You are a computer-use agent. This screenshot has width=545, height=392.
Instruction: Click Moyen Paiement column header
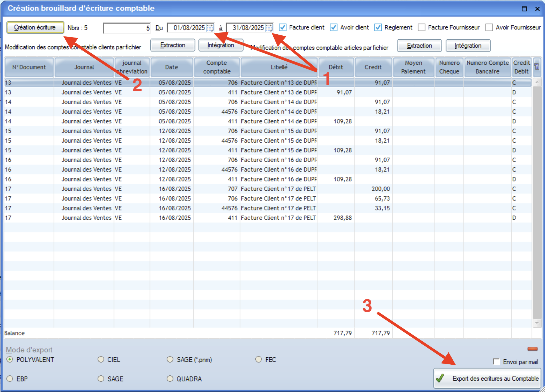[x=413, y=67]
